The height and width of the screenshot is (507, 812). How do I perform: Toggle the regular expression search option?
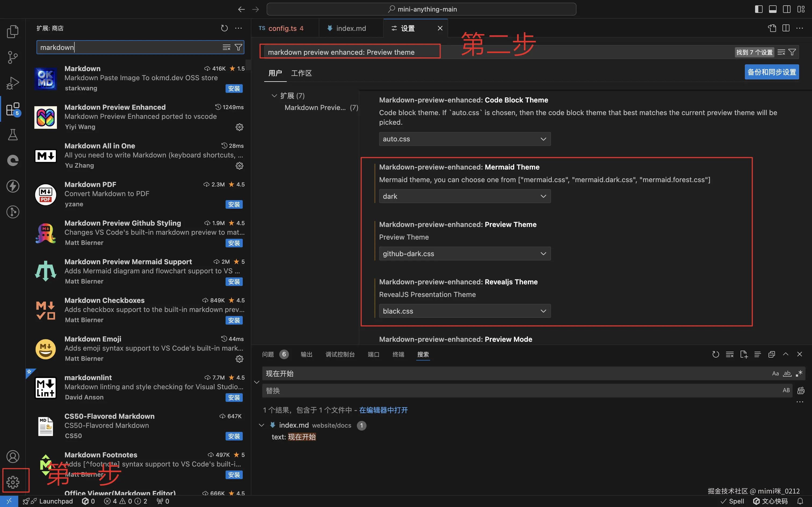point(799,373)
